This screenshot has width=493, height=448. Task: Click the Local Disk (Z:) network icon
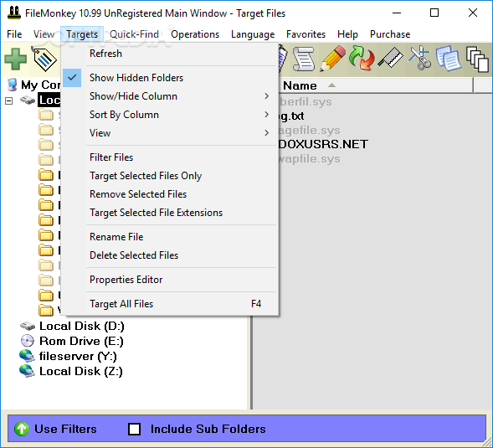(x=27, y=371)
